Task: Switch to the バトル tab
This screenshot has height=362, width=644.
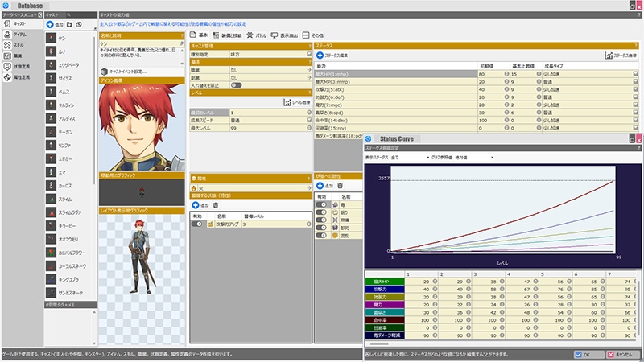Action: 258,35
